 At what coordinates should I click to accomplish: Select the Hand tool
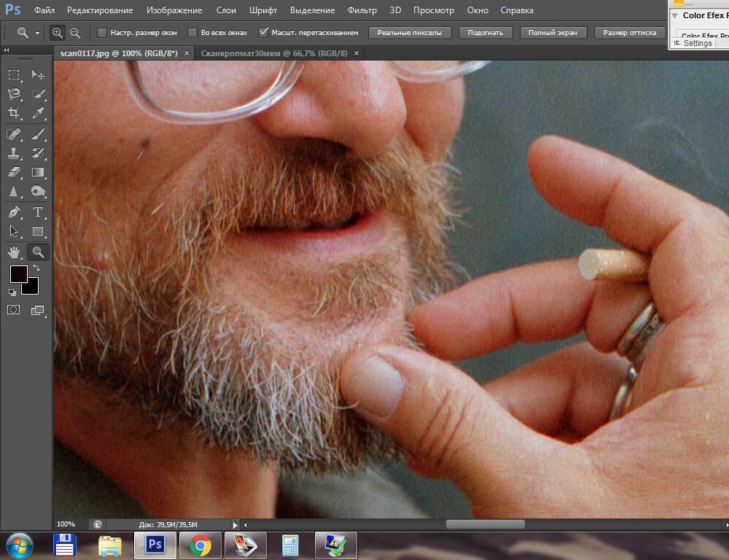(14, 252)
